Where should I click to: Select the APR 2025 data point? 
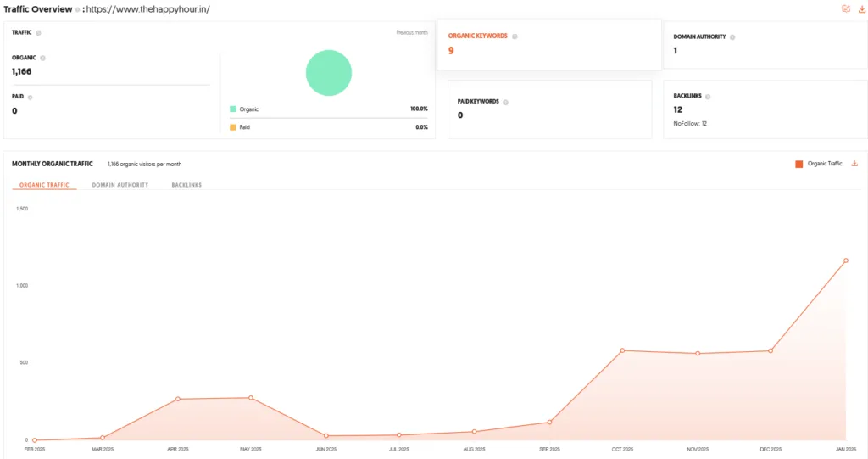[178, 399]
